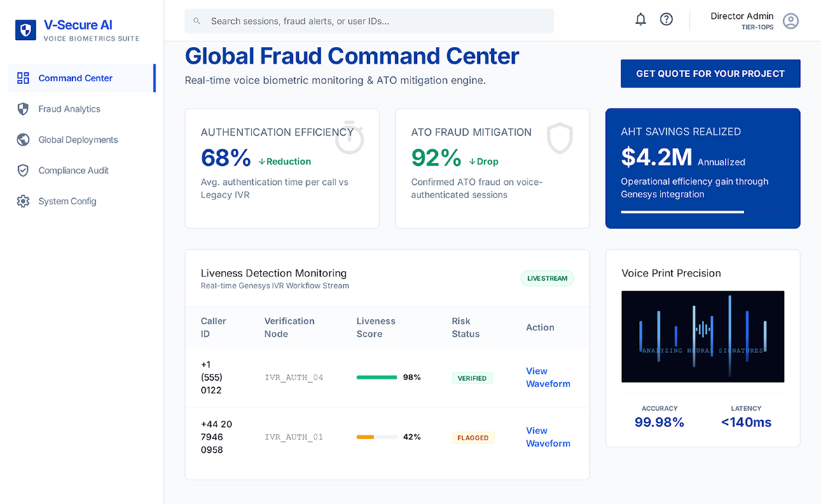Click the 98% score percentage text
Viewport: 821px width, 504px height.
point(411,377)
